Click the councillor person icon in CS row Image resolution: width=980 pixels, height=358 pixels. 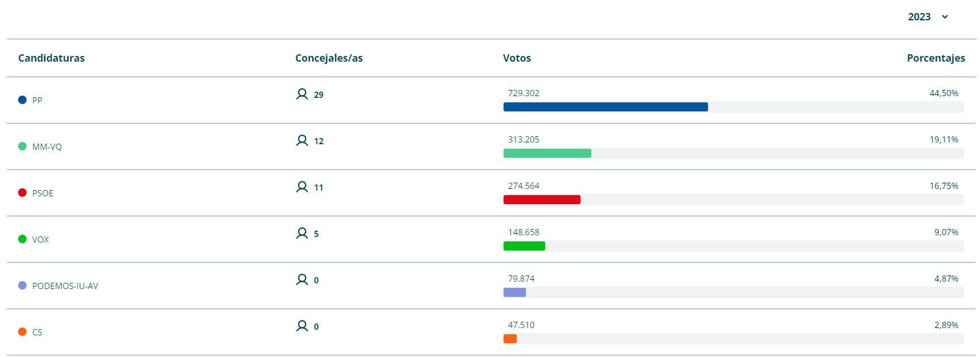(302, 326)
